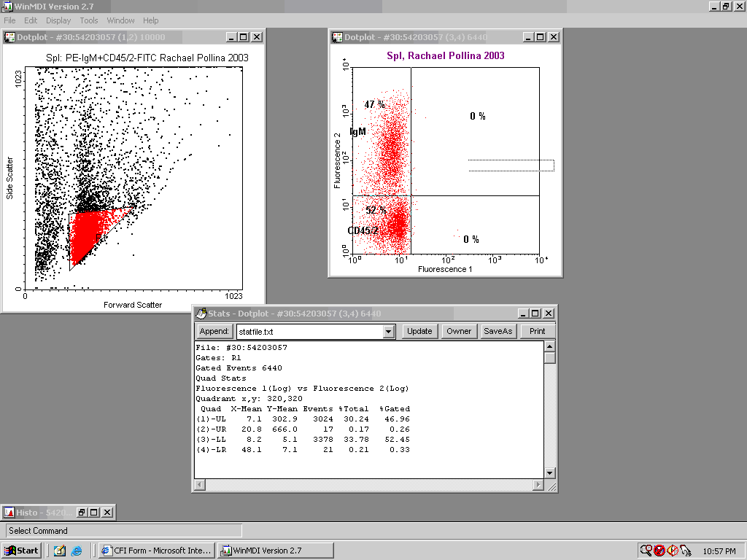Click the Print button in Stats window
Image resolution: width=747 pixels, height=560 pixels.
pos(537,331)
